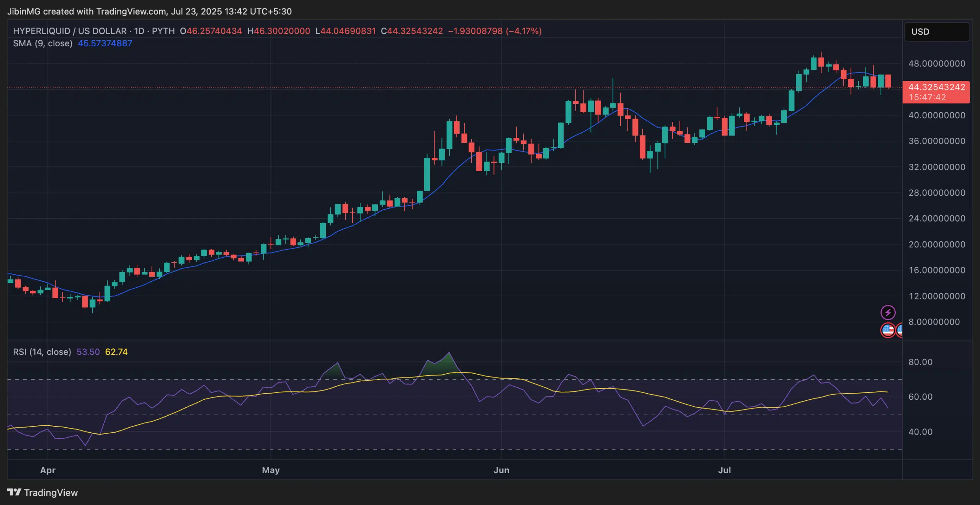Click the 48.00000000 price axis label
The height and width of the screenshot is (505, 980).
[x=937, y=64]
